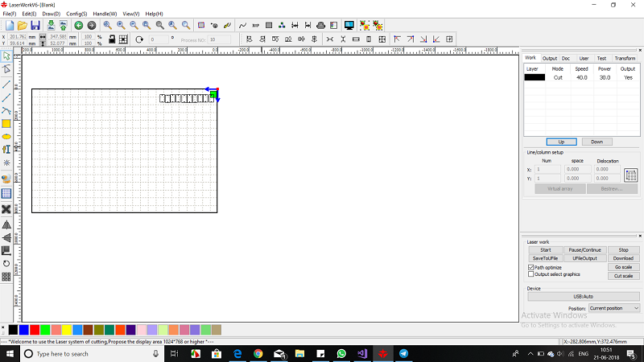This screenshot has width=644, height=362.
Task: Switch to the Doc tab
Action: click(x=566, y=58)
